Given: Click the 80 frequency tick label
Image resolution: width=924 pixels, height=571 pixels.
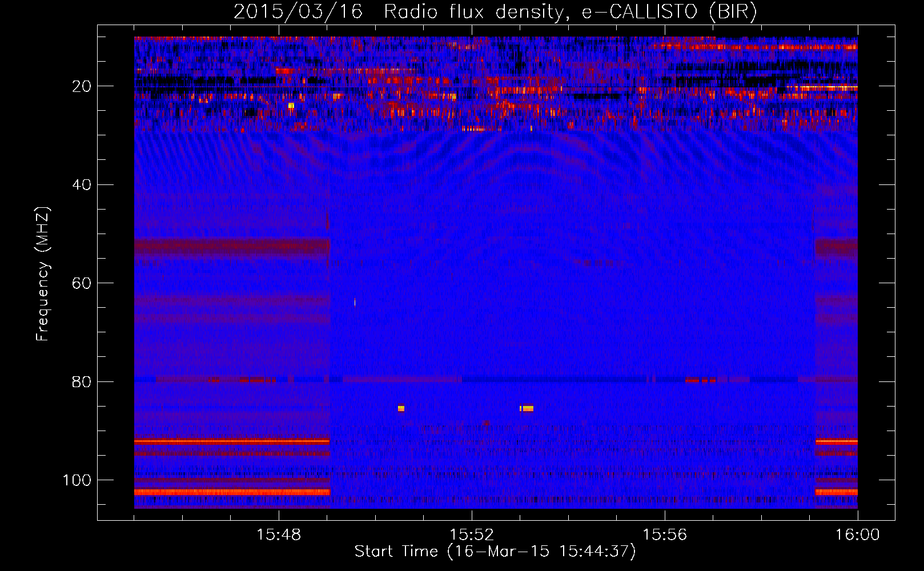Looking at the screenshot, I should 82,381.
